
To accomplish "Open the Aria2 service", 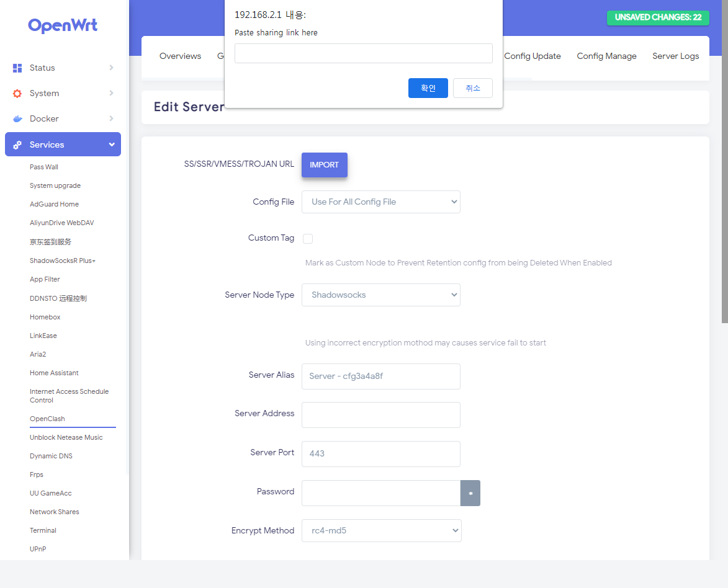I will point(38,354).
